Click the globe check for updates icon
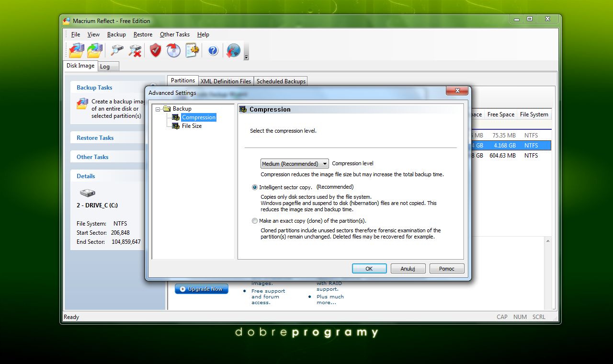The width and height of the screenshot is (613, 364). (x=233, y=50)
